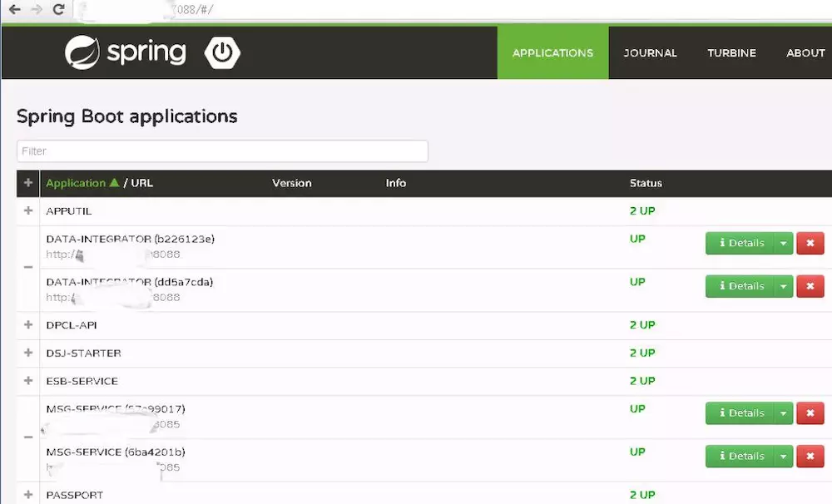This screenshot has width=832, height=504.
Task: Open the Applications tab
Action: (553, 52)
